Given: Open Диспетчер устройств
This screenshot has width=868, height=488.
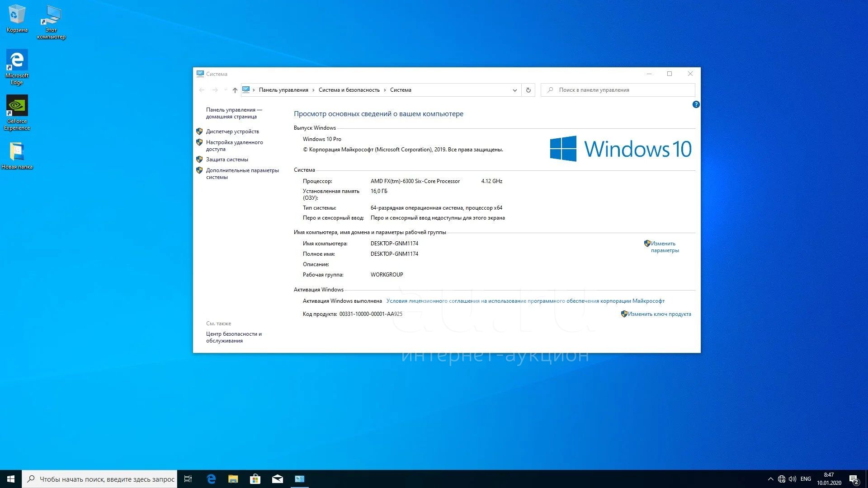Looking at the screenshot, I should (x=232, y=131).
